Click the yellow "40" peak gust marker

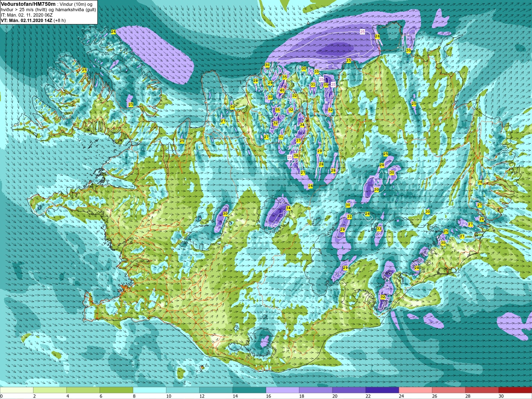tap(282, 91)
